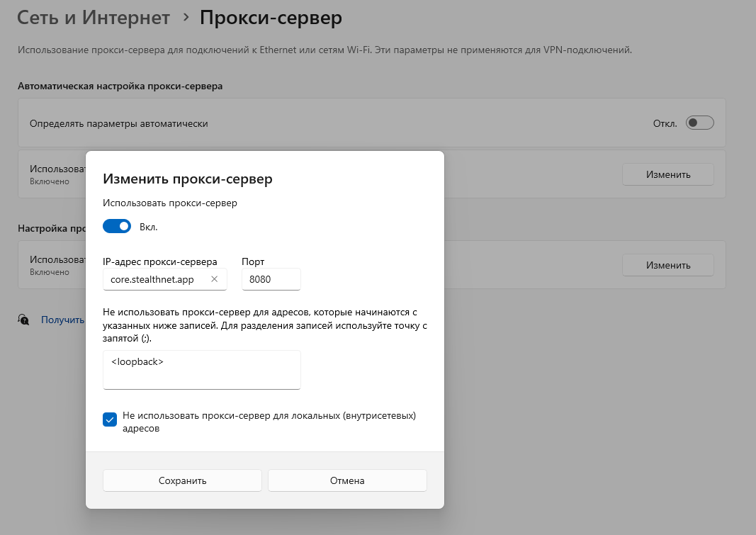Click the Вкл. label beside the toggle
Screen dimensions: 756x535
(149, 227)
